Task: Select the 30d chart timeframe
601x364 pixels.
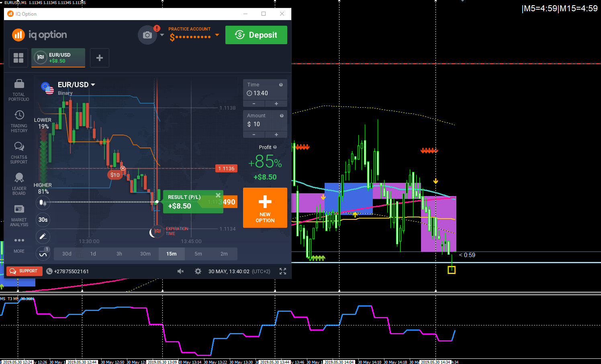Action: click(67, 254)
